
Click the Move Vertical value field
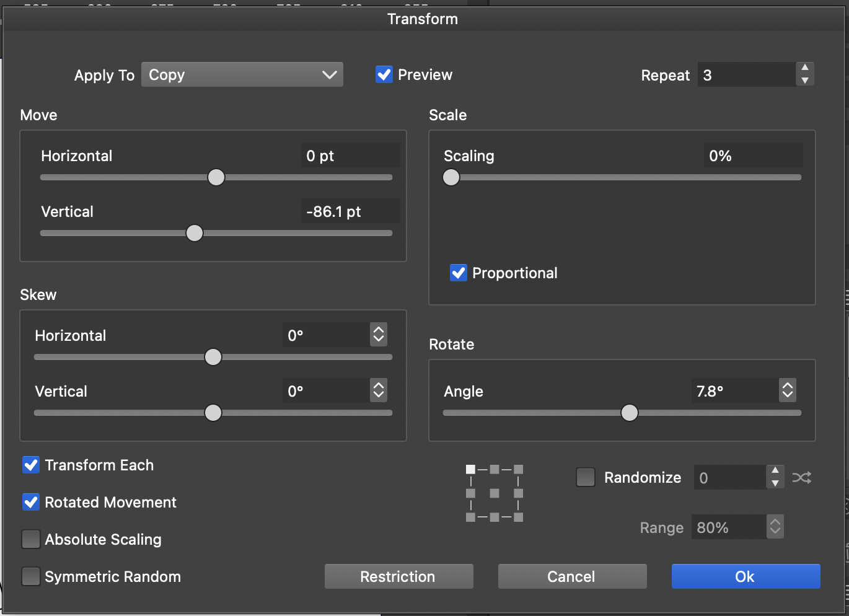coord(350,211)
